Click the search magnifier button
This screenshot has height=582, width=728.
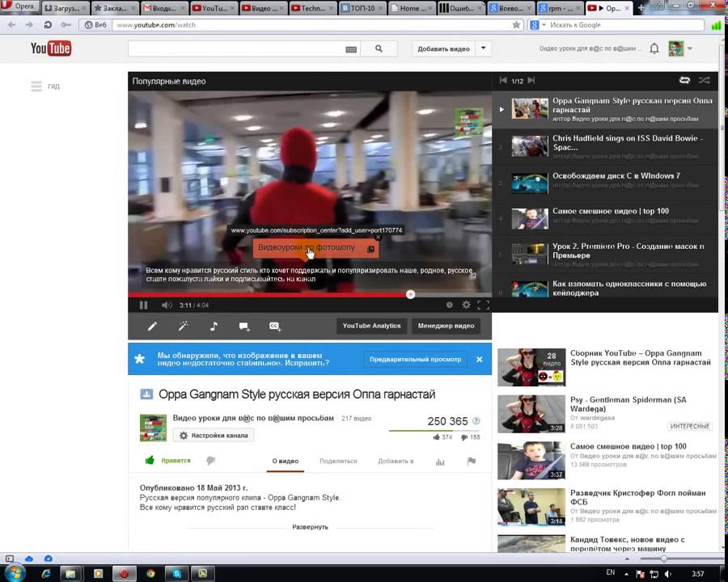pos(379,48)
